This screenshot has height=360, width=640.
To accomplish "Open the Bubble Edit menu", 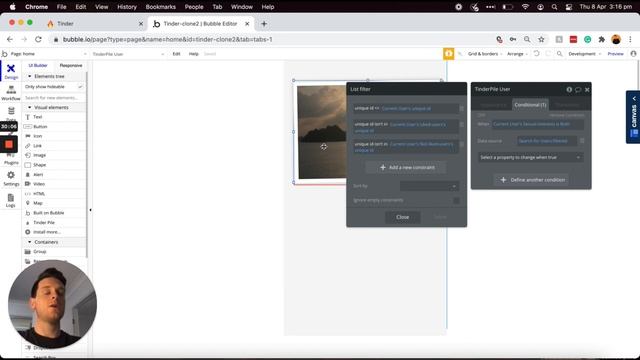I will tap(176, 54).
